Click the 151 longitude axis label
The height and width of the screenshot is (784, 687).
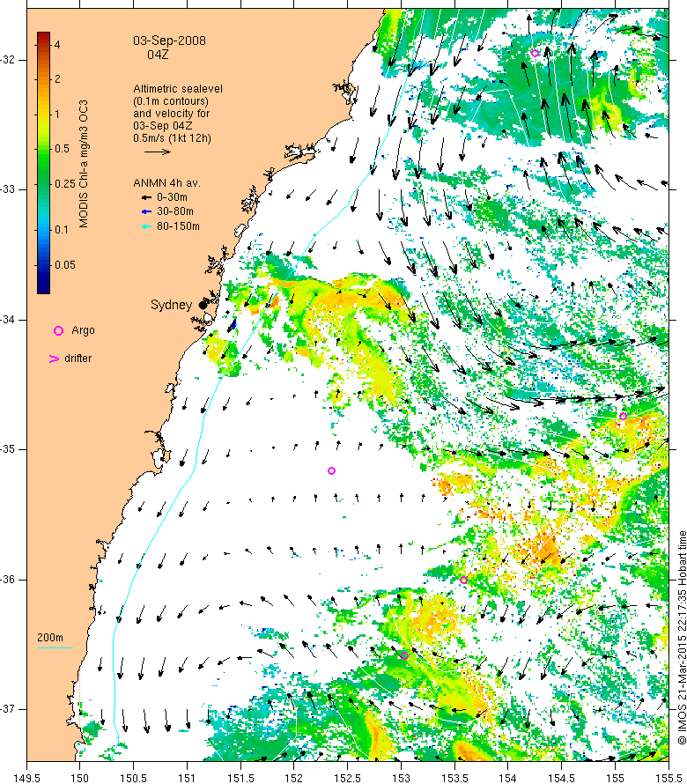[187, 779]
